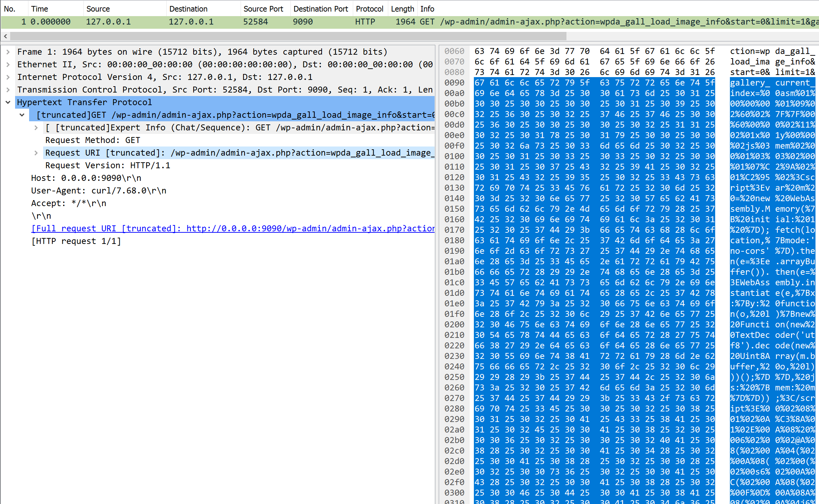
Task: Select hex offset 0090 row
Action: [x=454, y=83]
